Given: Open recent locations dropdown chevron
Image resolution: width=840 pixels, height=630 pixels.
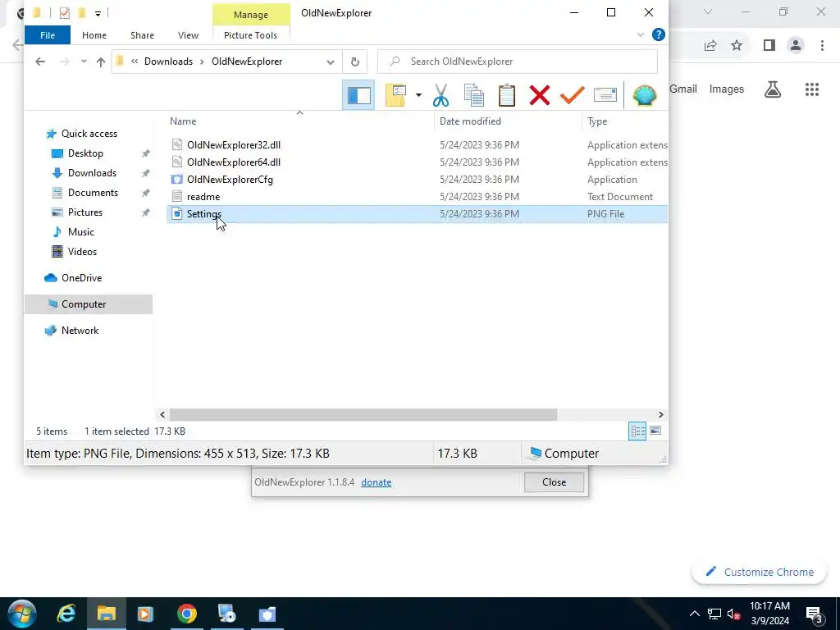Looking at the screenshot, I should (x=84, y=62).
